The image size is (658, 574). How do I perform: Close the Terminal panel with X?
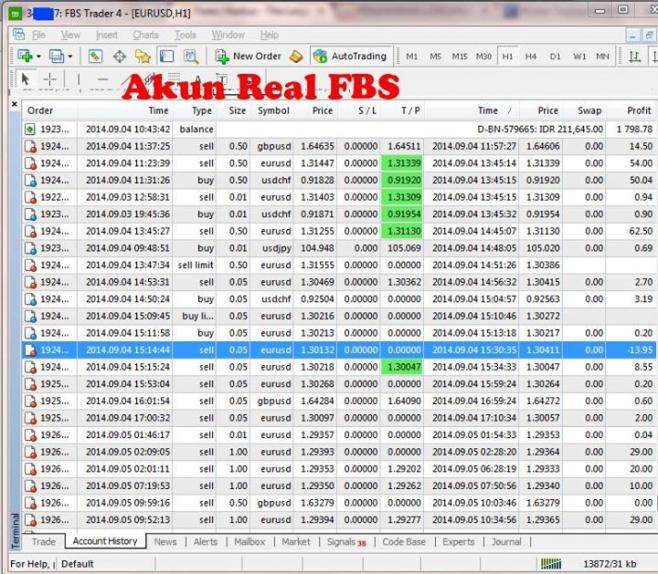14,104
